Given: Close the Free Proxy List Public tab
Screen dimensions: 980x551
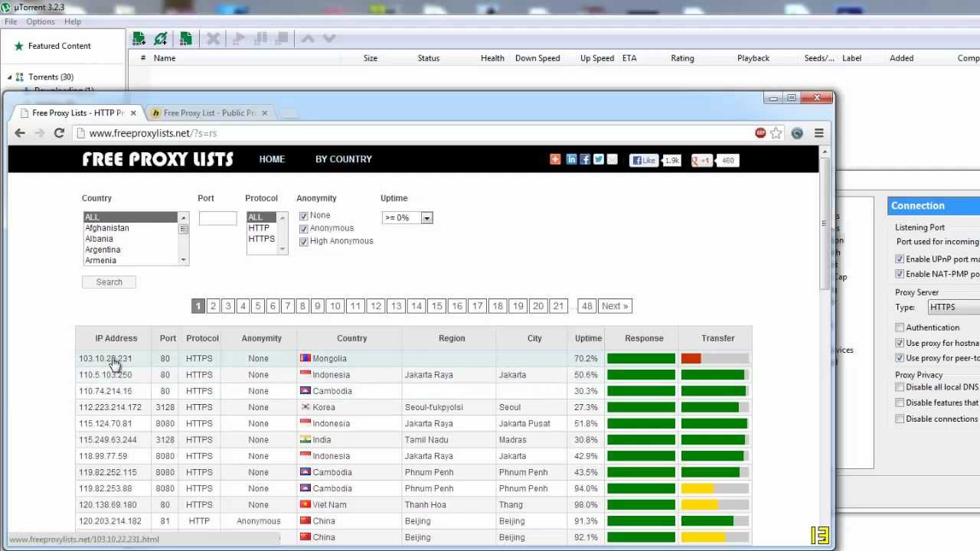Looking at the screenshot, I should (x=265, y=112).
